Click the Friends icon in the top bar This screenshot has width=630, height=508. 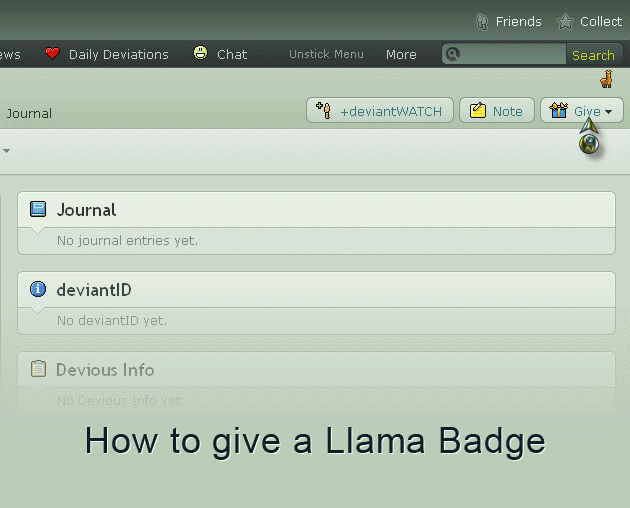482,21
